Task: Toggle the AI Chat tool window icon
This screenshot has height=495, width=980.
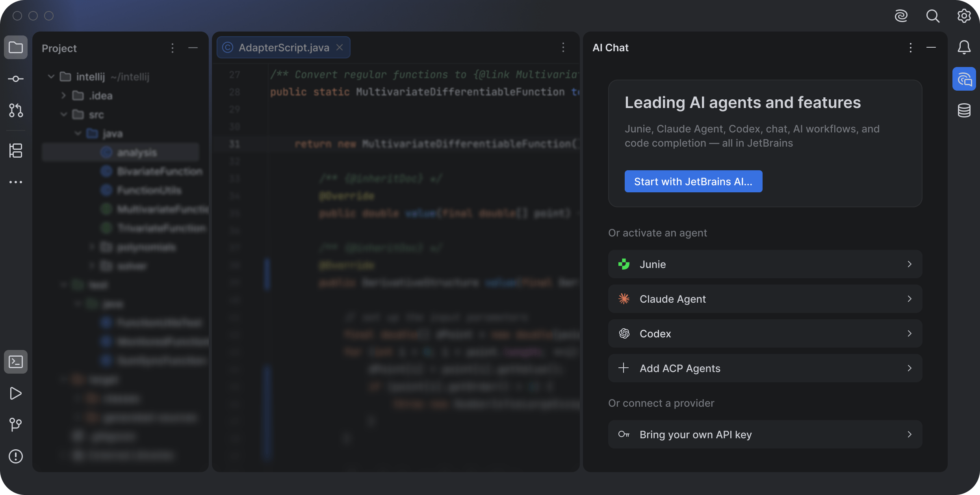Action: tap(964, 79)
